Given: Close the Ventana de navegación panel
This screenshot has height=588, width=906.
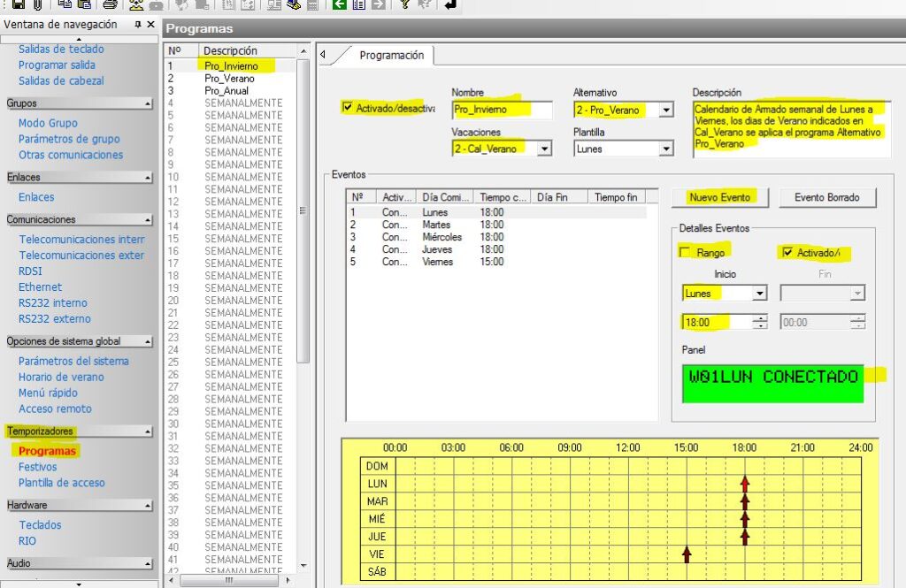Looking at the screenshot, I should click(150, 24).
